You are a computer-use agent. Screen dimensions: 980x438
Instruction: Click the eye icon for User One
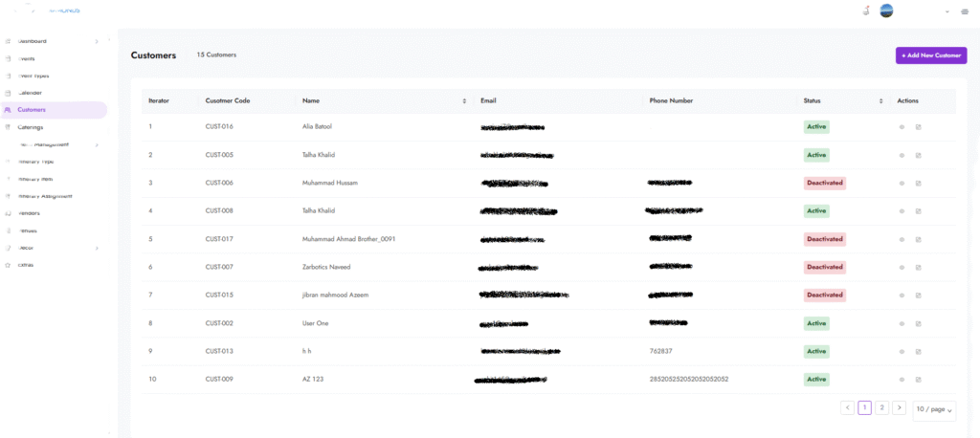coord(901,323)
